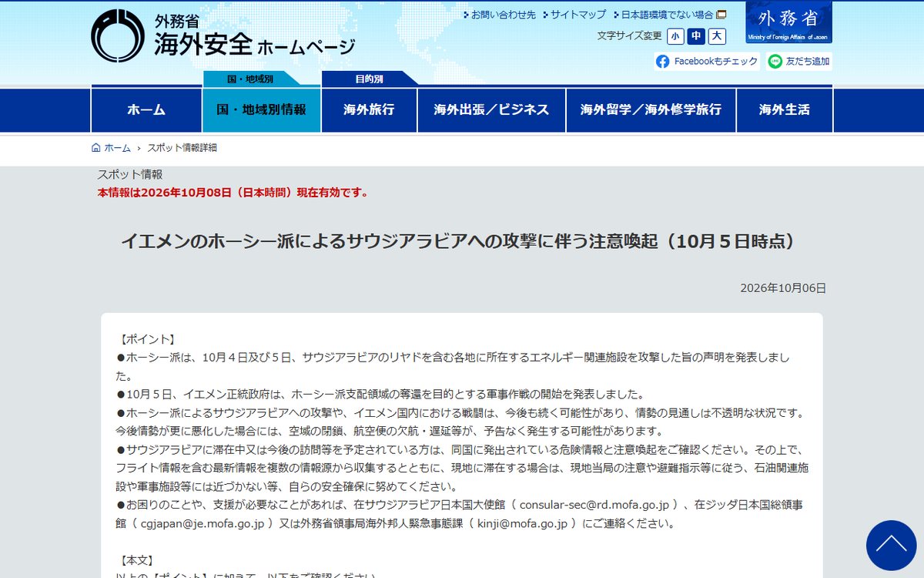Open 海外生活 navigation item
Screen dimensions: 924x578
point(785,109)
